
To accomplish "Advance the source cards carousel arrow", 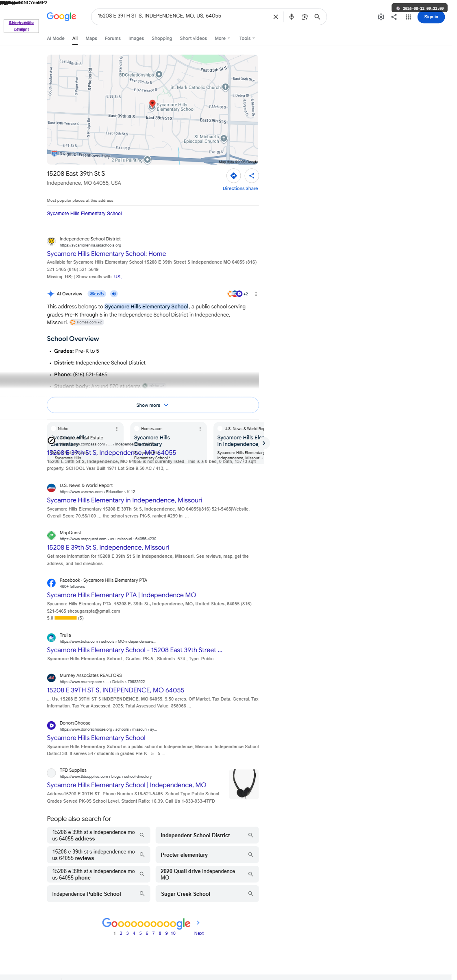I will [x=263, y=443].
